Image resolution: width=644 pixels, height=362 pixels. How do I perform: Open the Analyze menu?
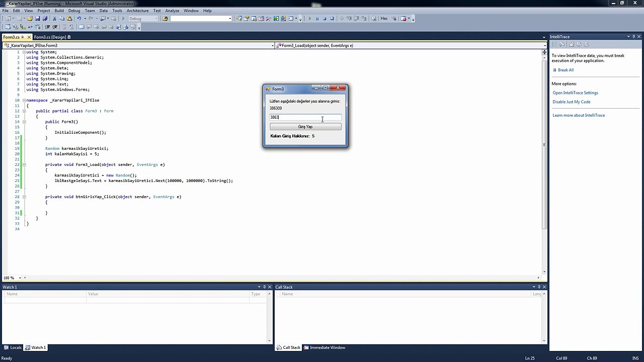(x=172, y=11)
